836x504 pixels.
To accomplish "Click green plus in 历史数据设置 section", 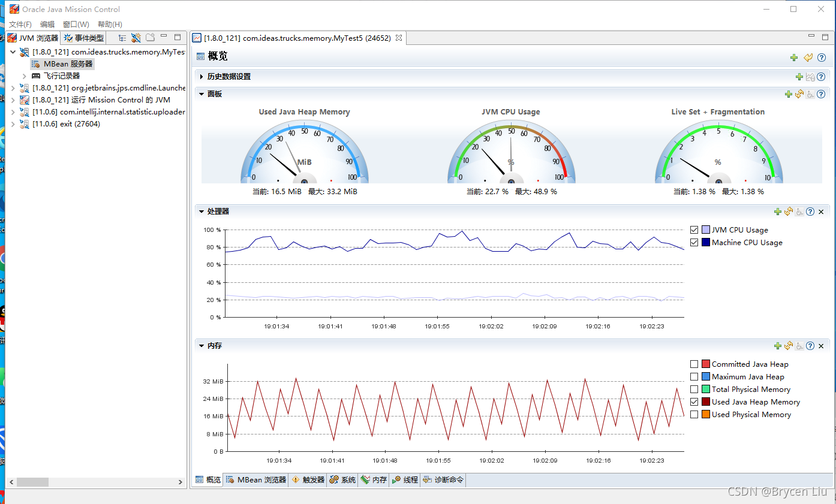I will (799, 77).
